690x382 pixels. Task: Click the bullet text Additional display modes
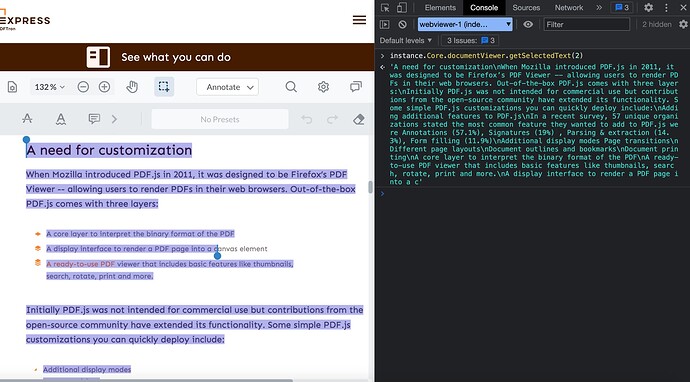(87, 369)
